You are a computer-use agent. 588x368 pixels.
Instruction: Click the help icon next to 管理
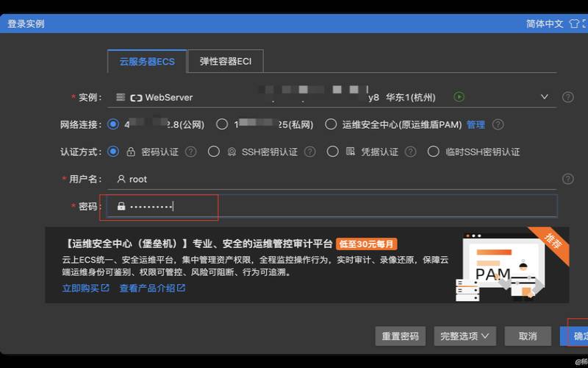pos(498,124)
